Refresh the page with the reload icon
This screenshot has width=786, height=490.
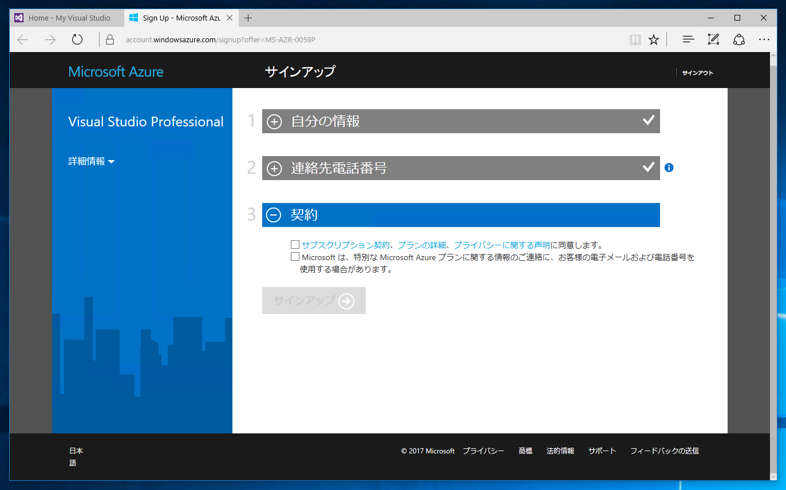[77, 40]
